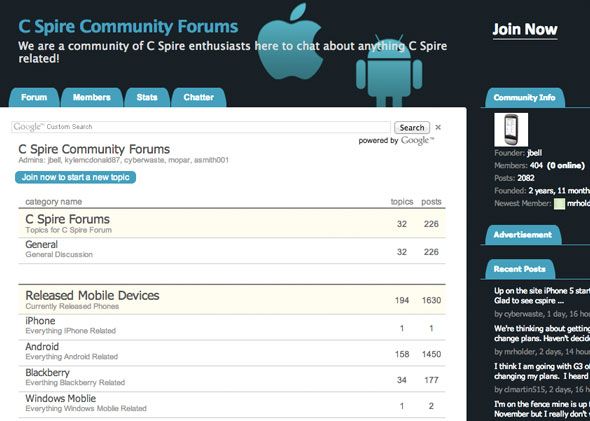Open the Android forum
The image size is (590, 421).
click(x=42, y=347)
